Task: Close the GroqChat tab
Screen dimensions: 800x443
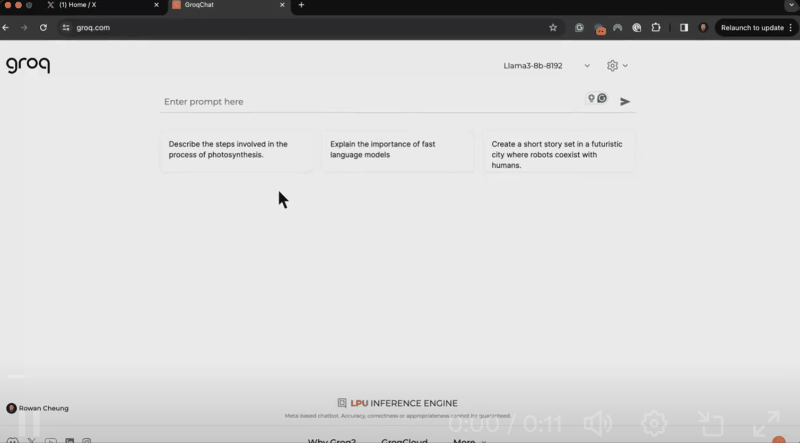Action: click(x=282, y=5)
